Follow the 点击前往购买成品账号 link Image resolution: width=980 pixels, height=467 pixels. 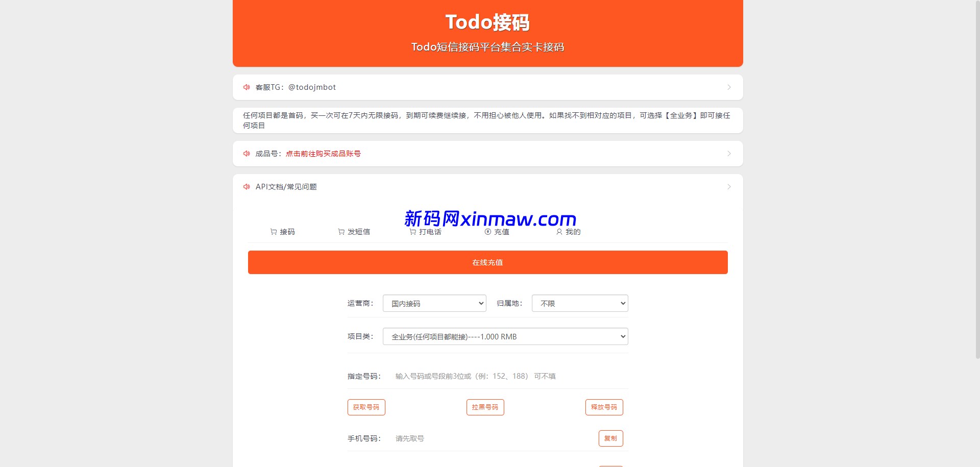[323, 154]
